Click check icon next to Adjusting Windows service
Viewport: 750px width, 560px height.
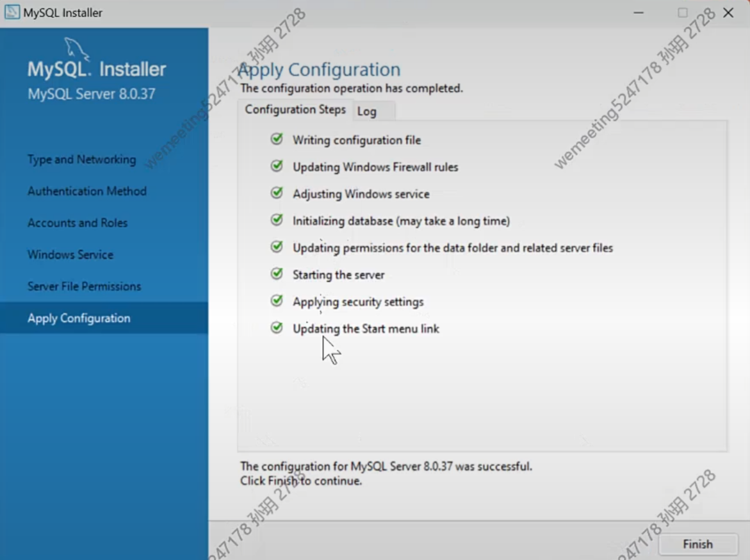point(277,192)
